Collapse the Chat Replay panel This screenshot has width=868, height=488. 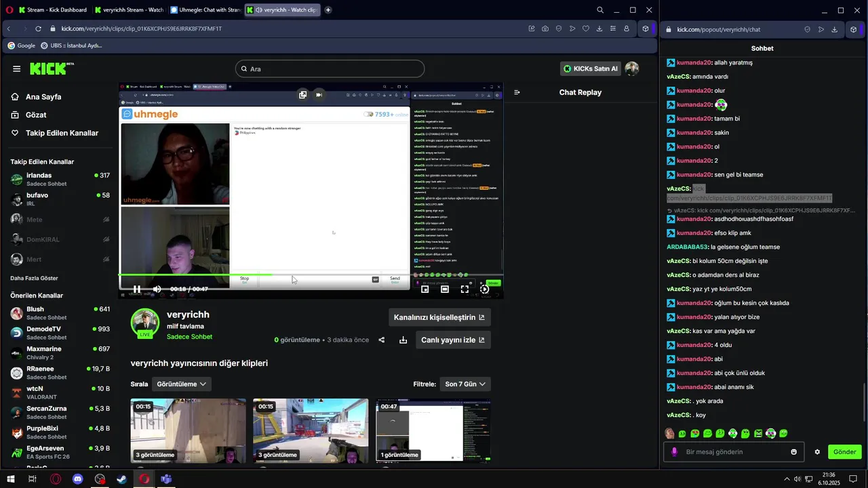pos(517,92)
